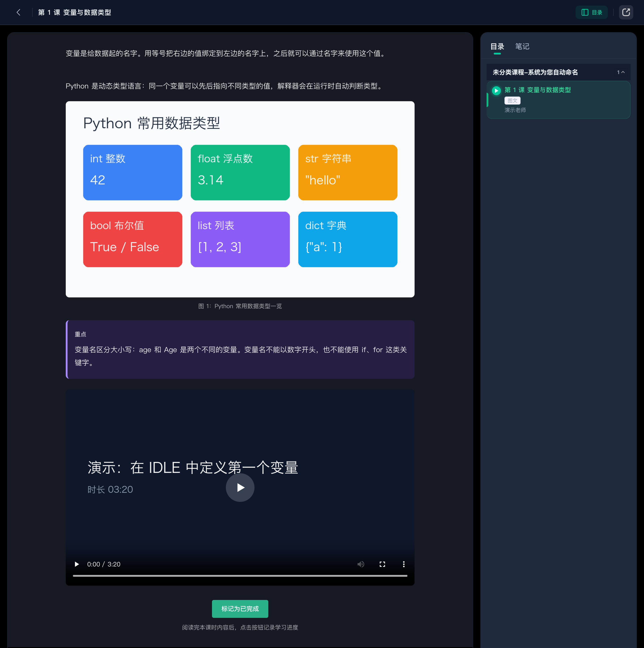
Task: Open the video more-options three-dot menu
Action: (403, 564)
